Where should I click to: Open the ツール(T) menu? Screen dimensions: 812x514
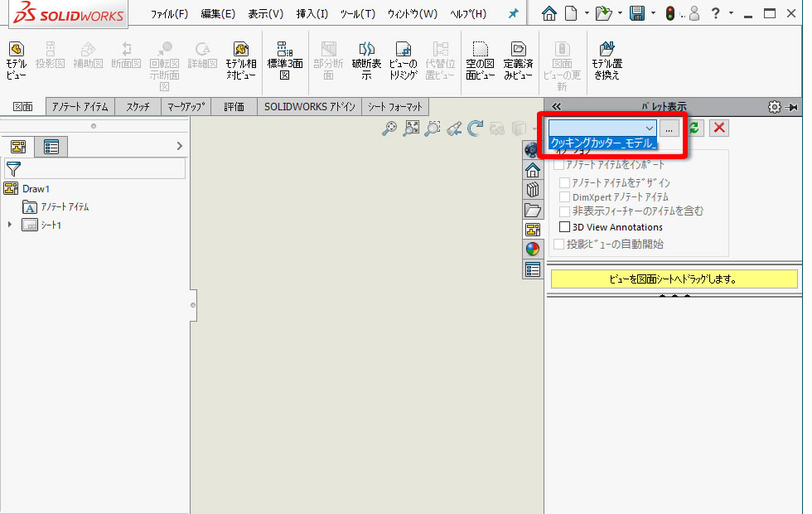pyautogui.click(x=358, y=14)
